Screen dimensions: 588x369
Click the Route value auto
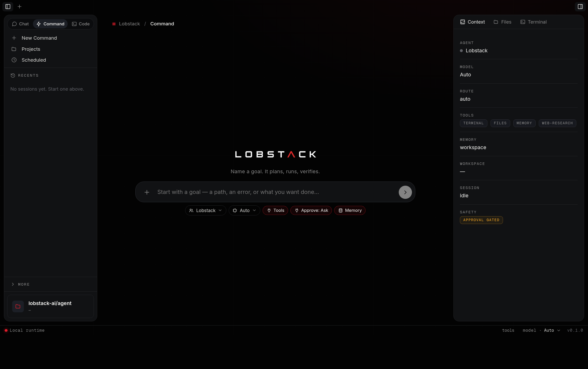pos(465,99)
